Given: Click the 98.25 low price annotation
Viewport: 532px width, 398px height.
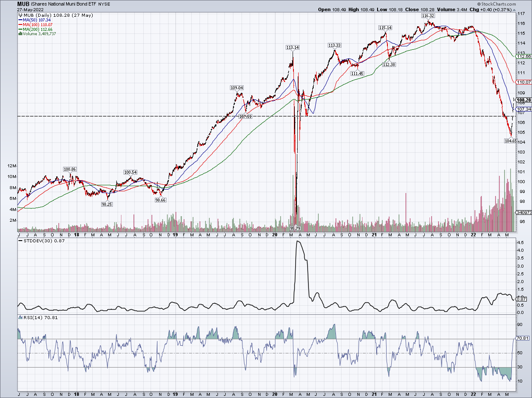Looking at the screenshot, I should pyautogui.click(x=107, y=205).
